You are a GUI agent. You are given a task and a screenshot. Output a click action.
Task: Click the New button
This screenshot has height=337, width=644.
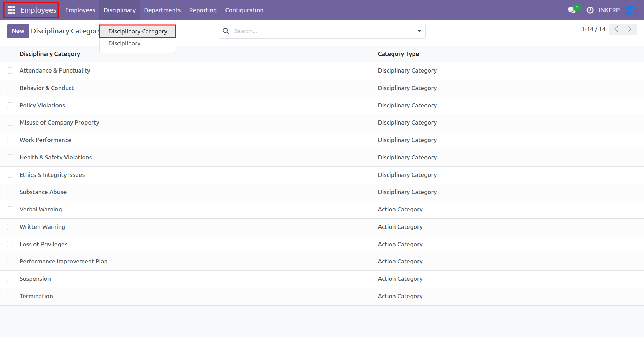pos(18,31)
